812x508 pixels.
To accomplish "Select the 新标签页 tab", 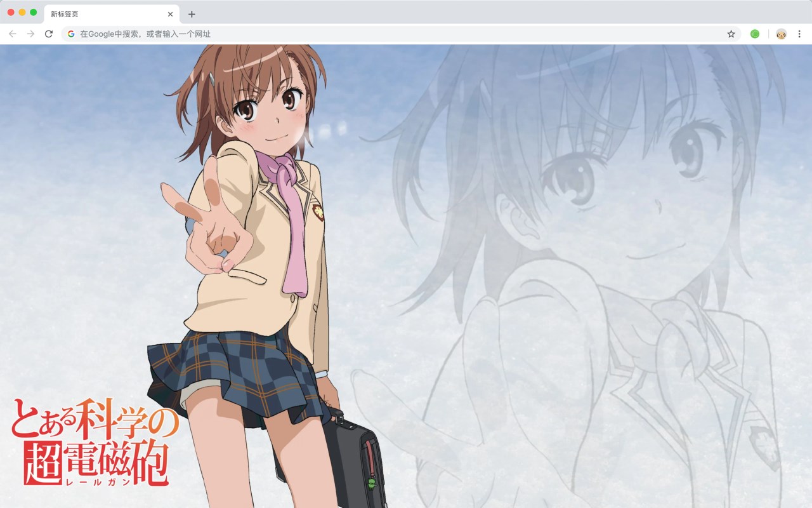I will click(x=112, y=14).
